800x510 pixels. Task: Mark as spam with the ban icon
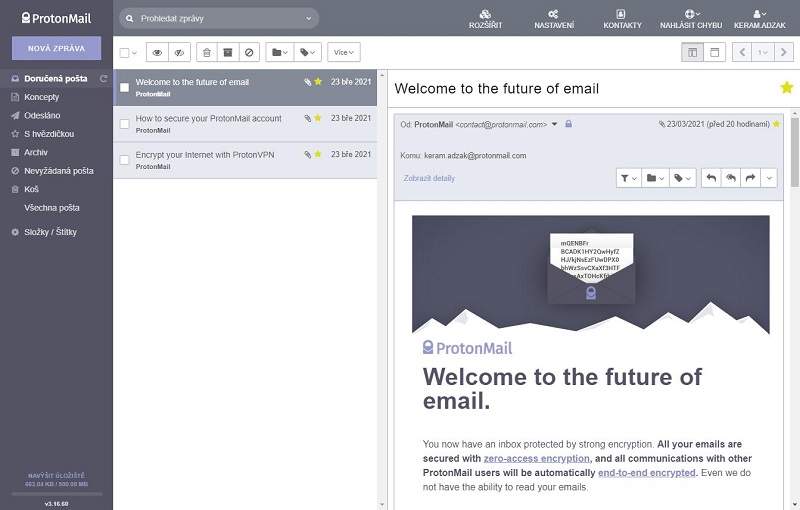click(249, 52)
